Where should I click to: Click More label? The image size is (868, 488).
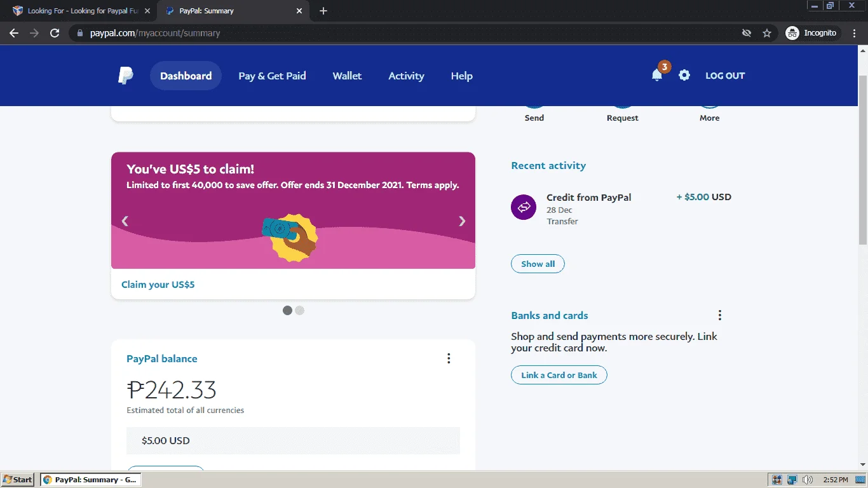709,118
